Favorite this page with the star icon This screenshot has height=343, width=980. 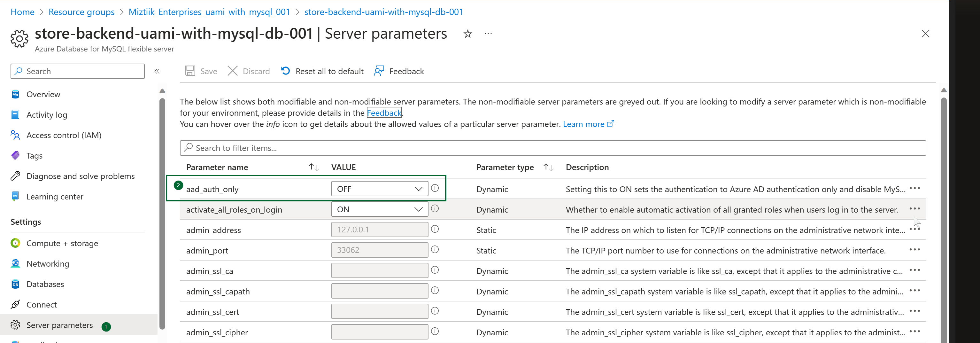click(x=467, y=34)
